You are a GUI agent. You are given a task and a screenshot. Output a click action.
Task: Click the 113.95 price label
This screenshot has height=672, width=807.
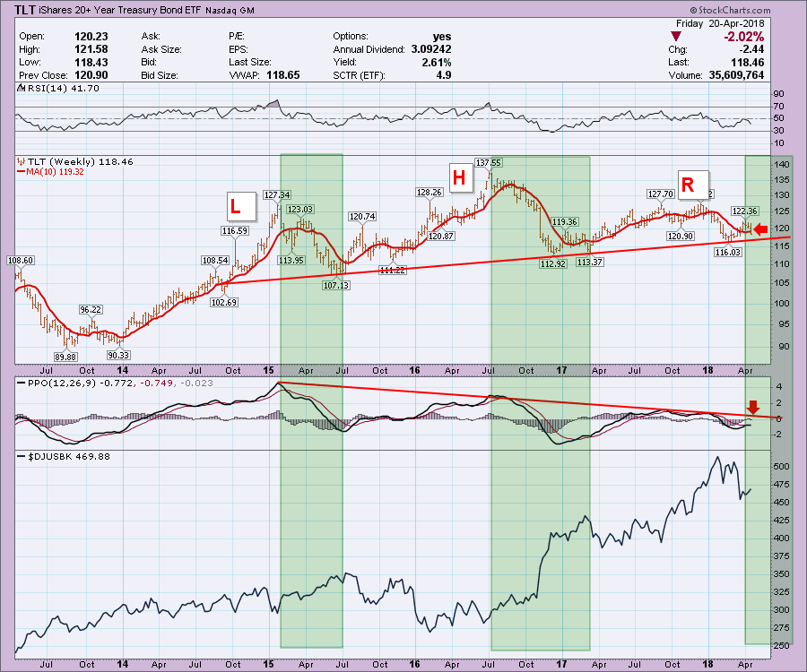point(291,260)
